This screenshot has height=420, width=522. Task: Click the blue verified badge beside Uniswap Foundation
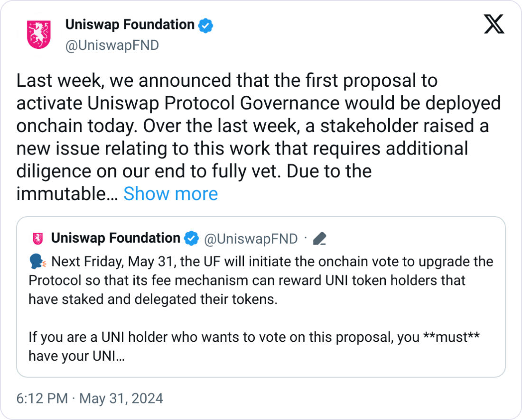tap(205, 25)
